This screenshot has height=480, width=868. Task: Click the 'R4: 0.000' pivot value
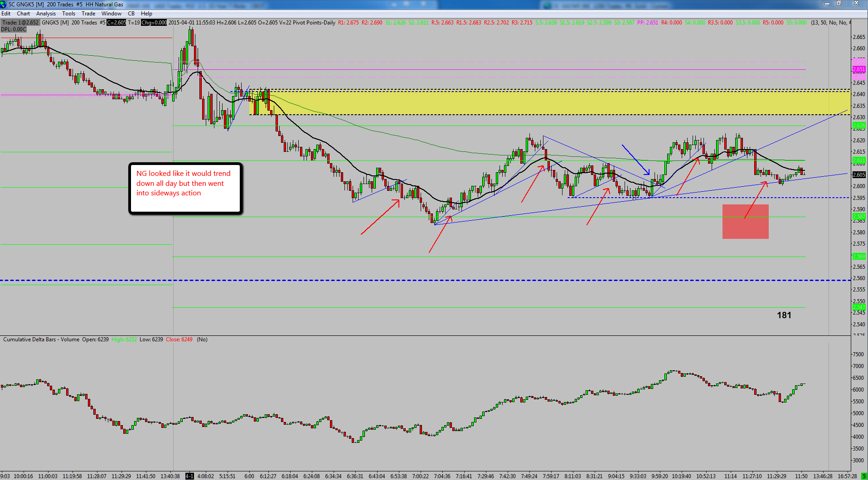671,23
